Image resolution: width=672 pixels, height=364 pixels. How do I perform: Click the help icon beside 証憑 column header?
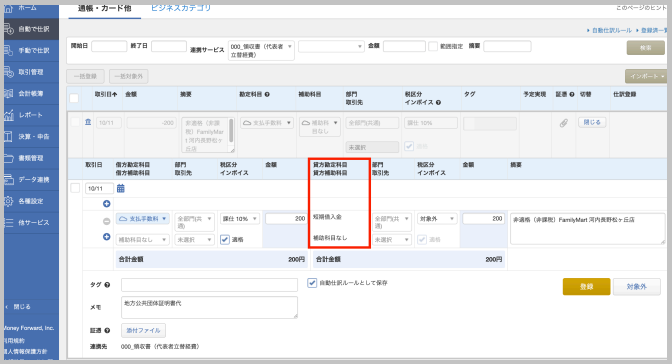coord(572,94)
